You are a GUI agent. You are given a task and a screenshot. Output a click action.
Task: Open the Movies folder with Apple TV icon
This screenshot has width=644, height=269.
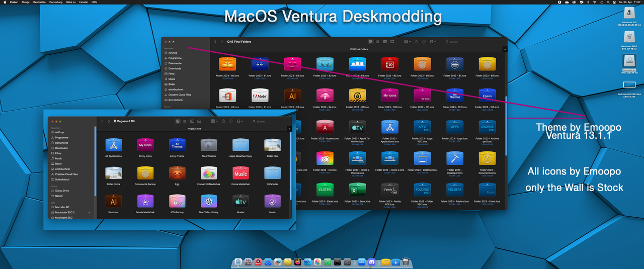[x=240, y=201]
